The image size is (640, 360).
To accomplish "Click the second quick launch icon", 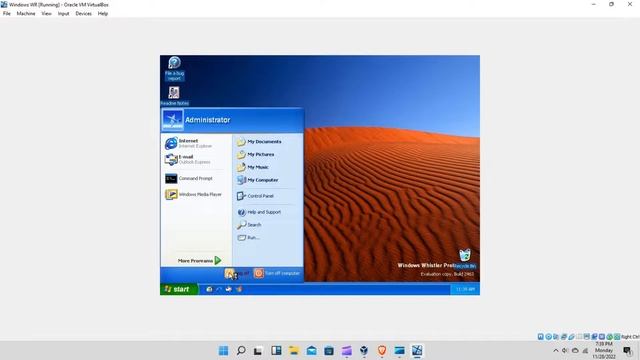I will pos(219,289).
